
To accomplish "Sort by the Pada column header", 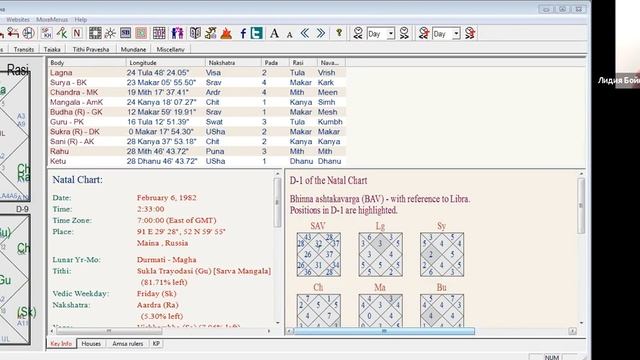I will tap(275, 62).
